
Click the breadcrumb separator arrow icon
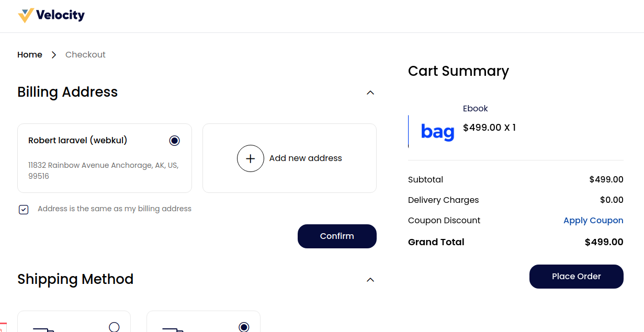click(53, 54)
